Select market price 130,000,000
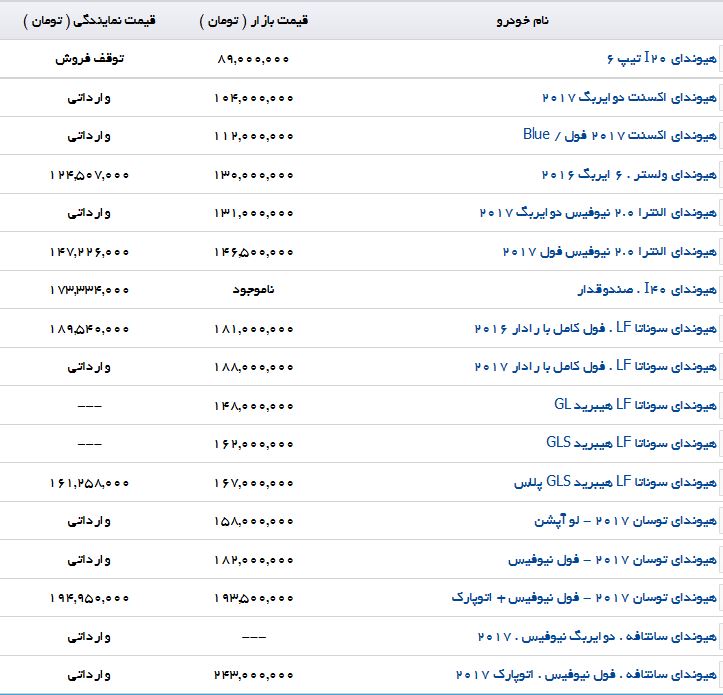Screen dimensions: 723x695 254,175
